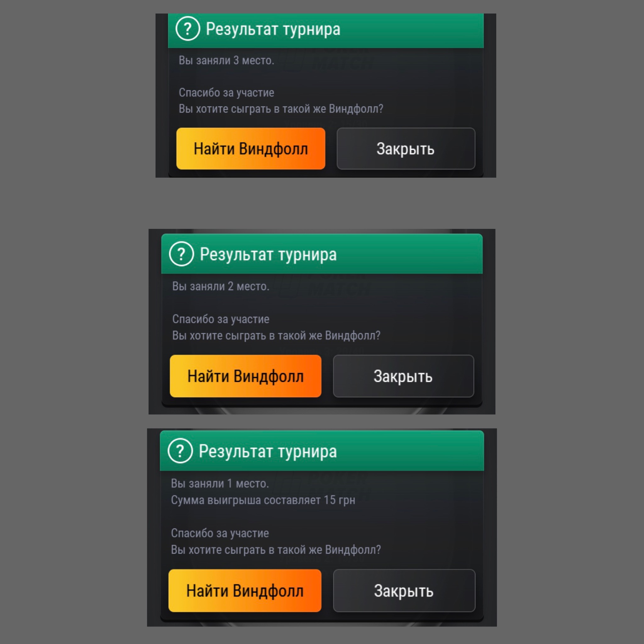Click 'Сумма выигрыша составляет 15 грн' line
The image size is (644, 644).
click(x=263, y=500)
